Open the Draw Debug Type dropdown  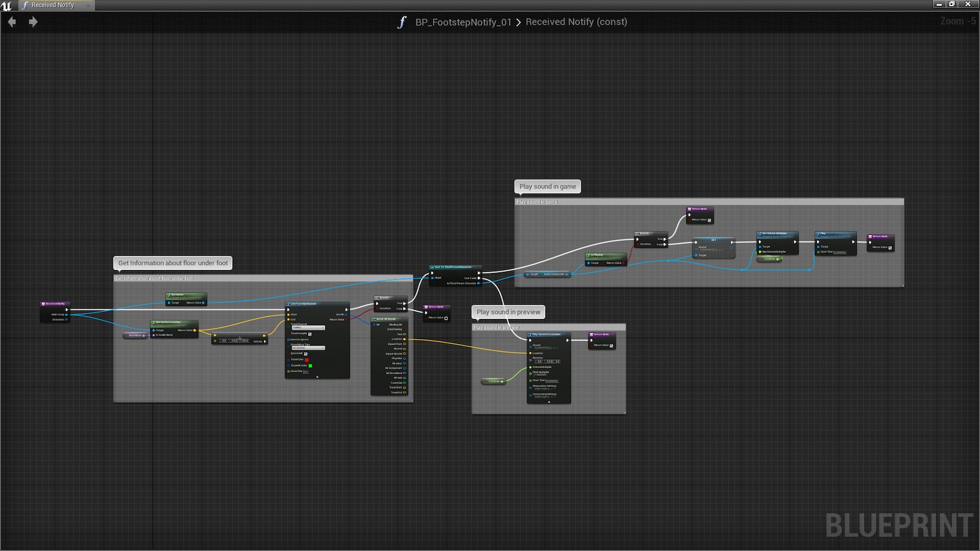click(308, 348)
